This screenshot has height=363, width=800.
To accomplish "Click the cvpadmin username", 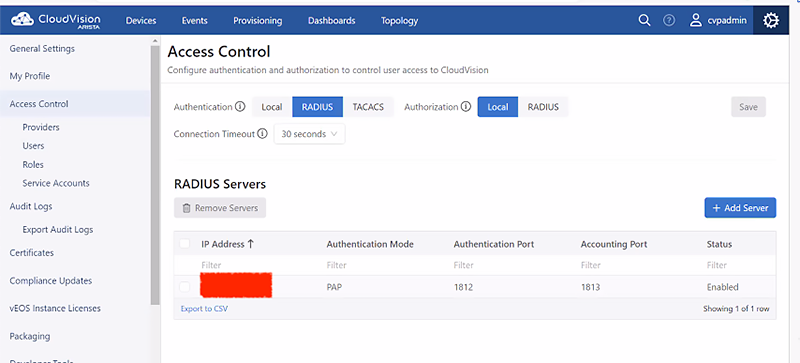I will pyautogui.click(x=727, y=20).
